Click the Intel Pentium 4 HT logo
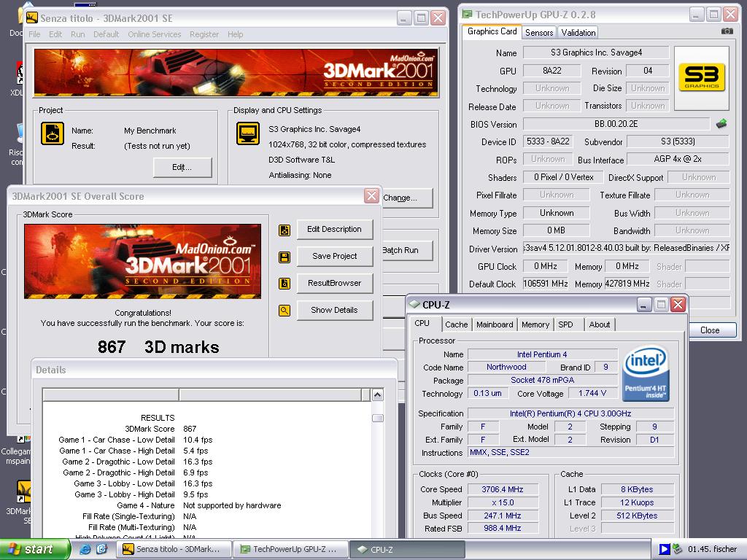The image size is (747, 560). pos(646,373)
